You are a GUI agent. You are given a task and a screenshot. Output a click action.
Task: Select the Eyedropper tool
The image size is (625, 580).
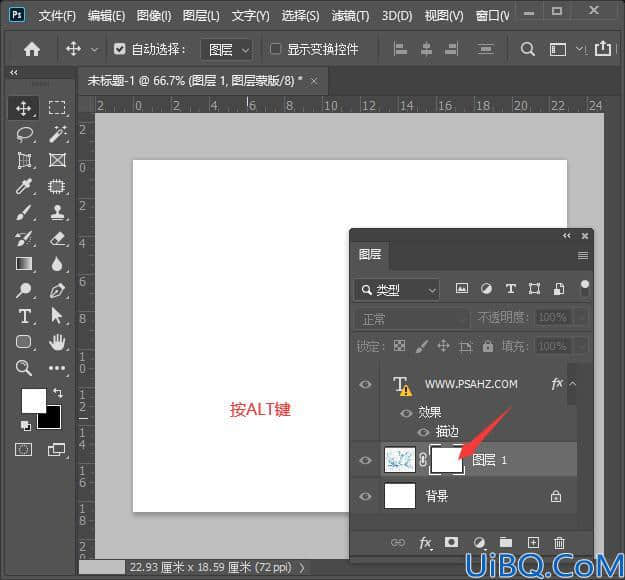point(24,186)
